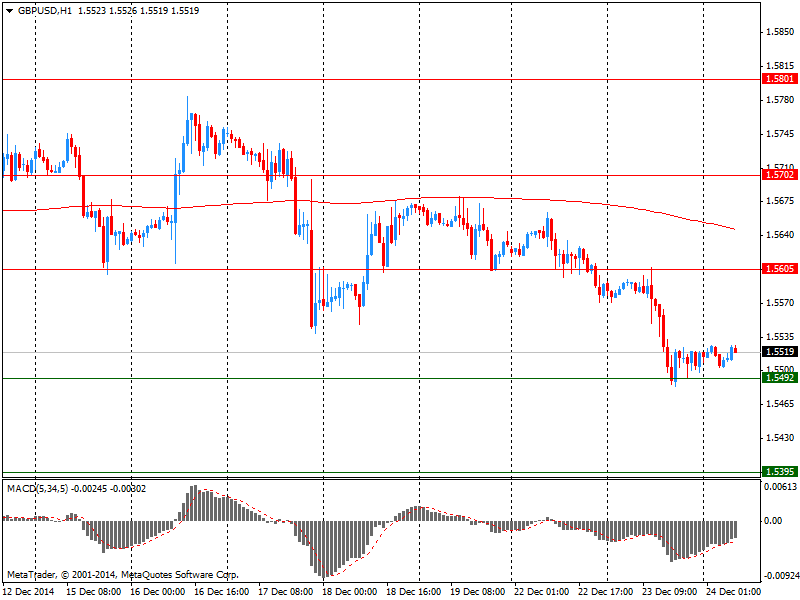The image size is (800, 600).
Task: Click the 1.5465 price scale value
Action: (x=780, y=404)
